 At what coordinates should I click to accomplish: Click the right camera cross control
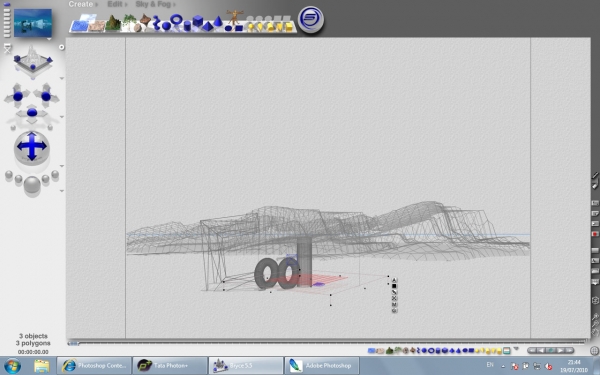click(46, 96)
